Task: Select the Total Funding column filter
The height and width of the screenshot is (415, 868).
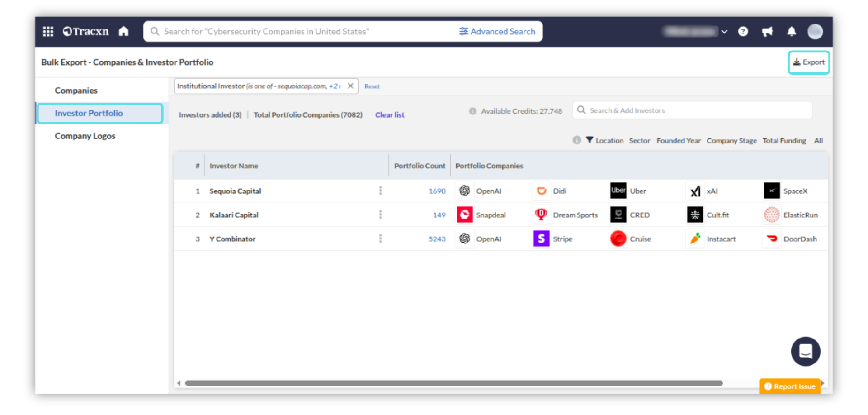Action: click(784, 141)
